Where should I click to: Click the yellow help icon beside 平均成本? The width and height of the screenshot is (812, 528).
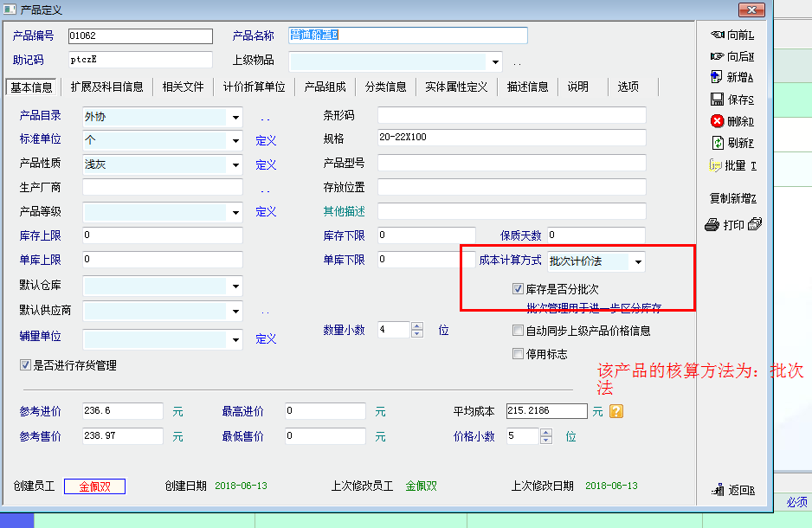point(616,412)
